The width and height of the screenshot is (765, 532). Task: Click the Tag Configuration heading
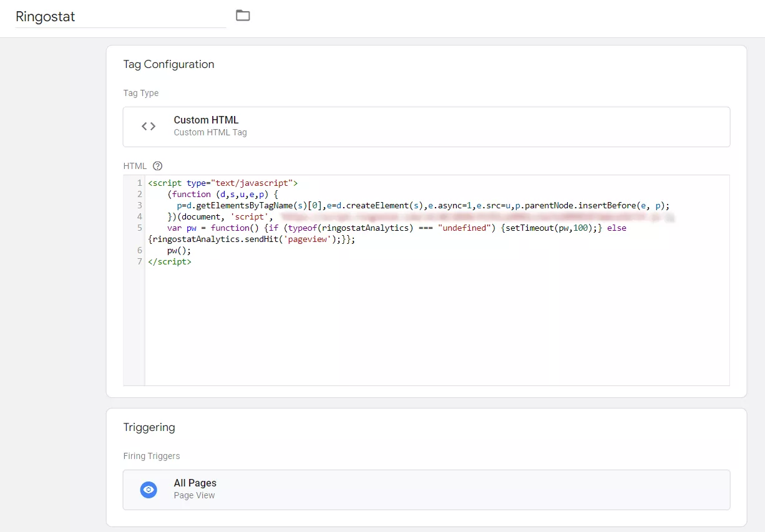click(168, 64)
